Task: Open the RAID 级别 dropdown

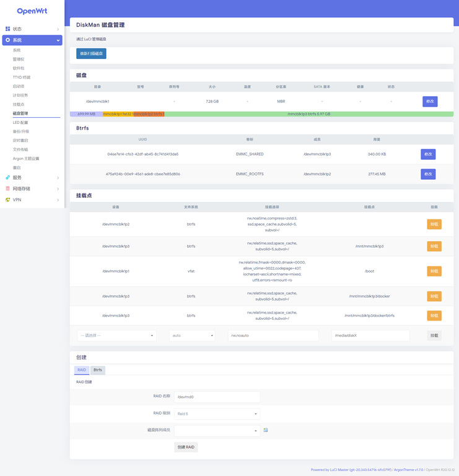Action: (x=217, y=413)
